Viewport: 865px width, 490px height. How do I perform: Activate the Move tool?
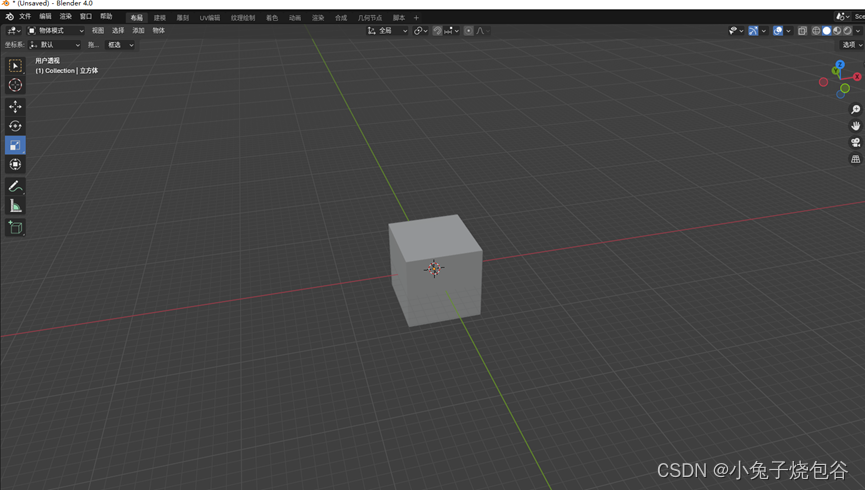click(15, 106)
